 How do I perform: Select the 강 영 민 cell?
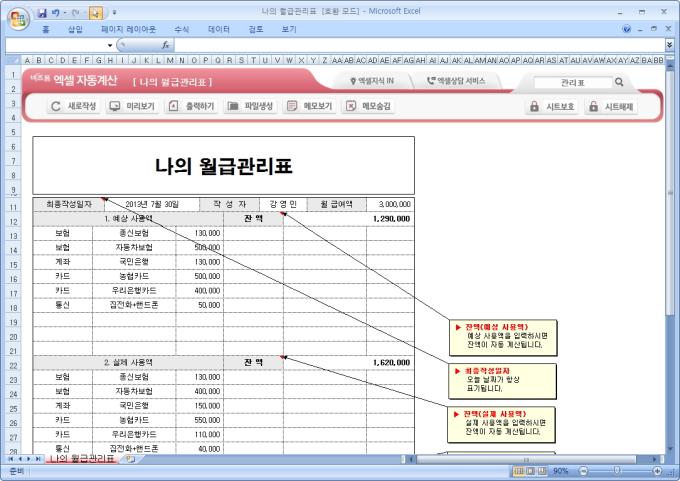tap(283, 204)
